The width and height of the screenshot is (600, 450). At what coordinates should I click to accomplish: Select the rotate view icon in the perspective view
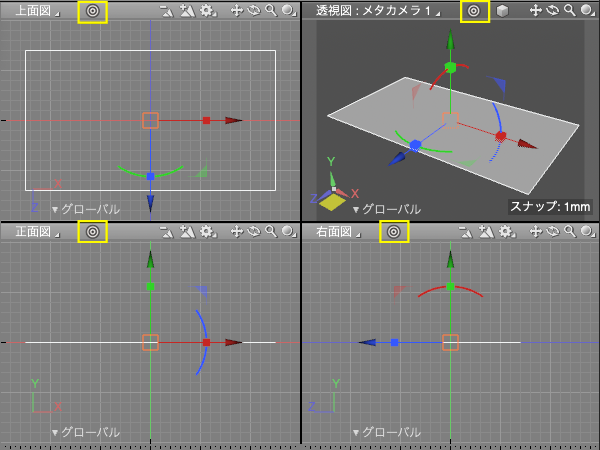553,11
